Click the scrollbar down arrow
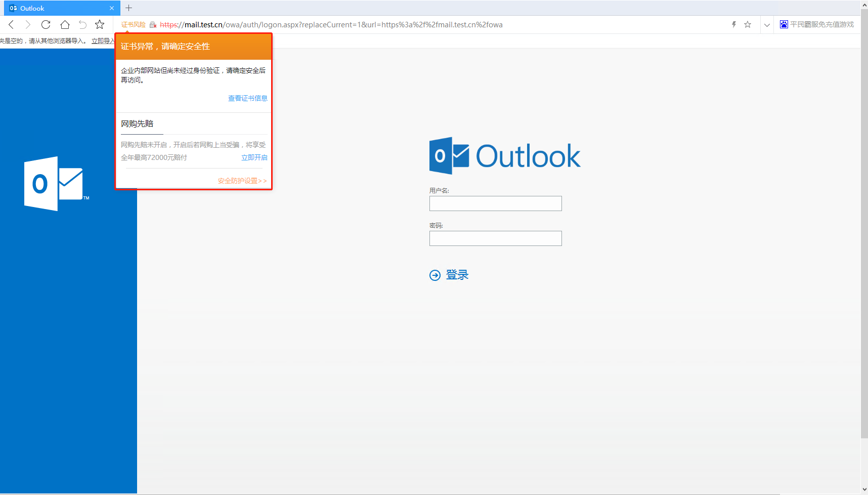 coord(864,490)
